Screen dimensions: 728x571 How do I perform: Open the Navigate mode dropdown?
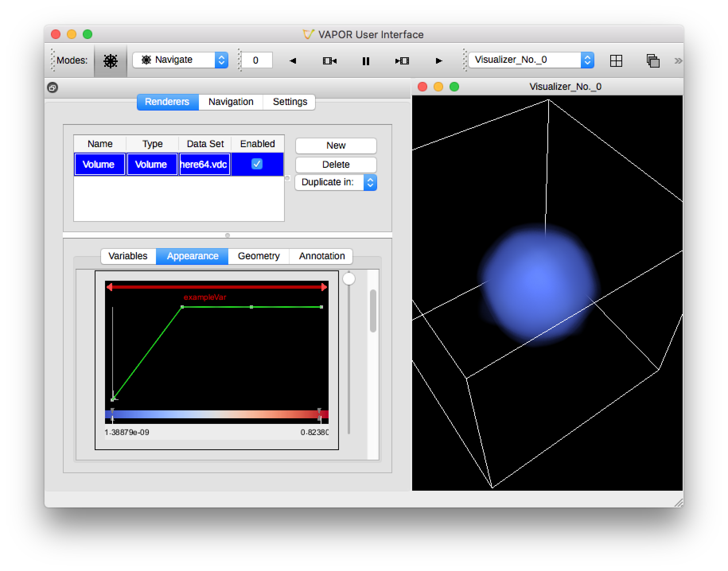(180, 60)
